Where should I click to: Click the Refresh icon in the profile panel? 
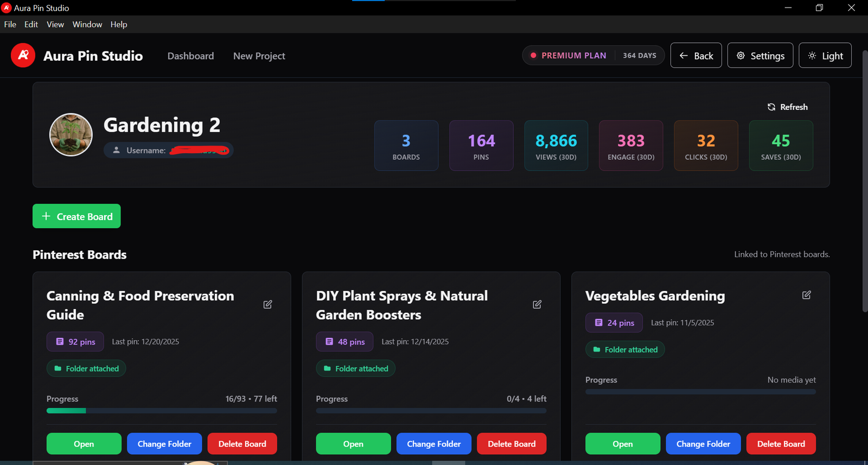click(x=771, y=107)
